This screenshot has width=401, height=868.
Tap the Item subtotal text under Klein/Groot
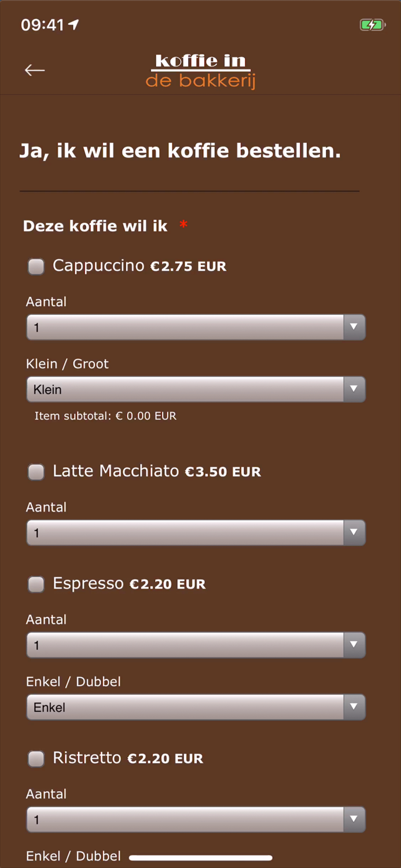point(105,415)
